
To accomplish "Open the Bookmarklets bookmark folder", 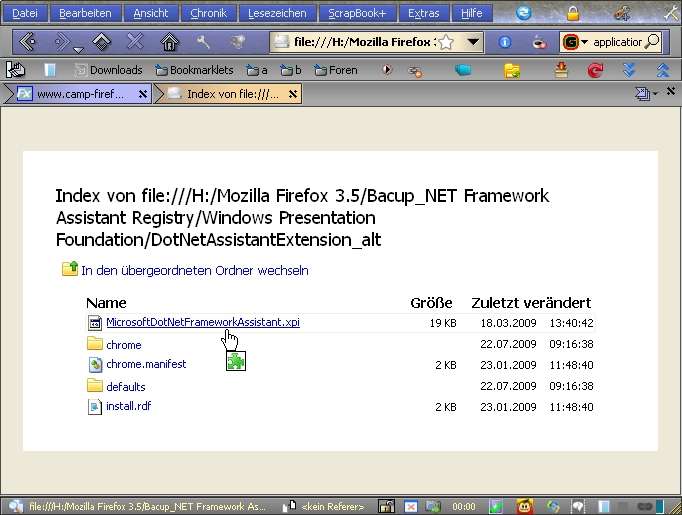I will (194, 70).
